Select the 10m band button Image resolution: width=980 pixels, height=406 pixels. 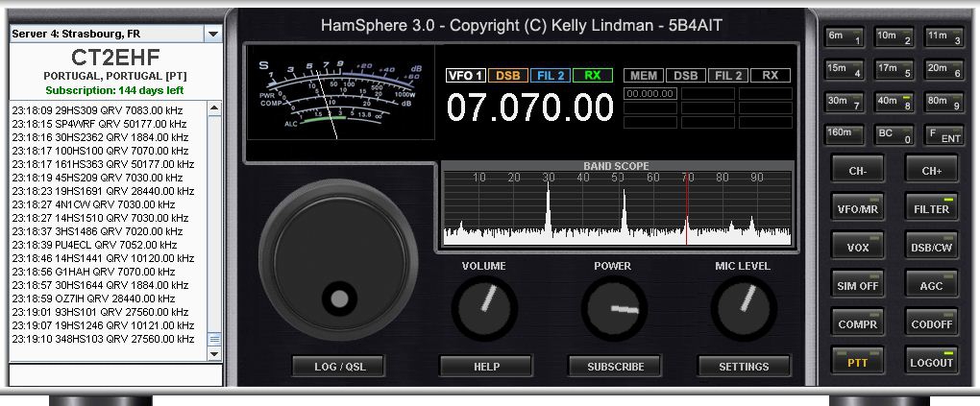click(x=894, y=37)
